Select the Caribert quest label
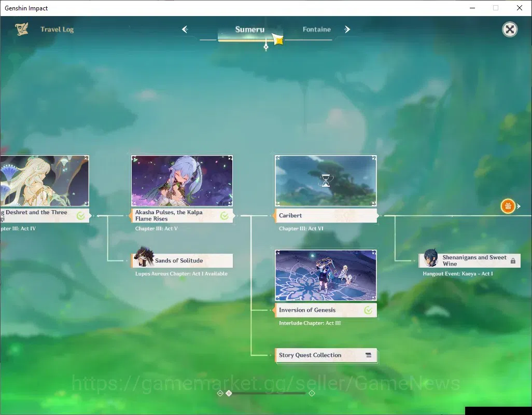Viewport: 532px width, 415px height. pyautogui.click(x=326, y=215)
